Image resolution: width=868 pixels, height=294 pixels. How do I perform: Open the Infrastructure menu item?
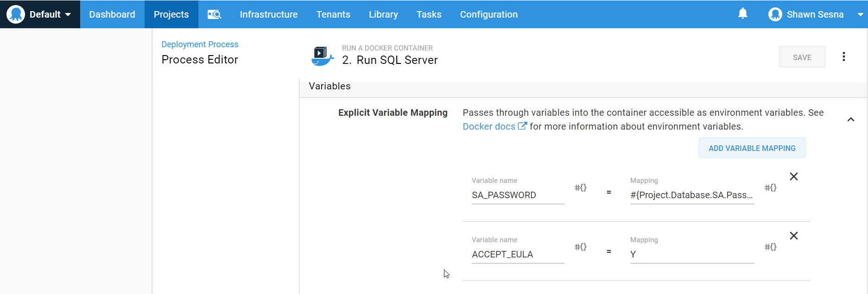268,14
